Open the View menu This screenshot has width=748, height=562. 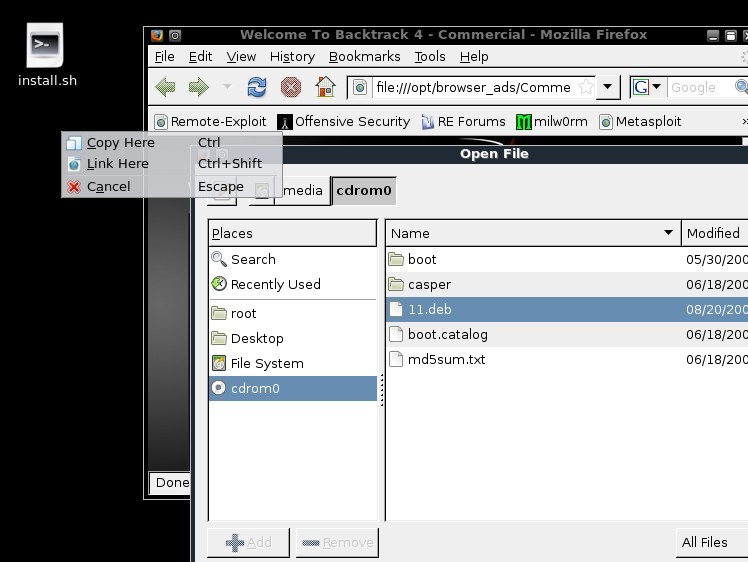[241, 57]
